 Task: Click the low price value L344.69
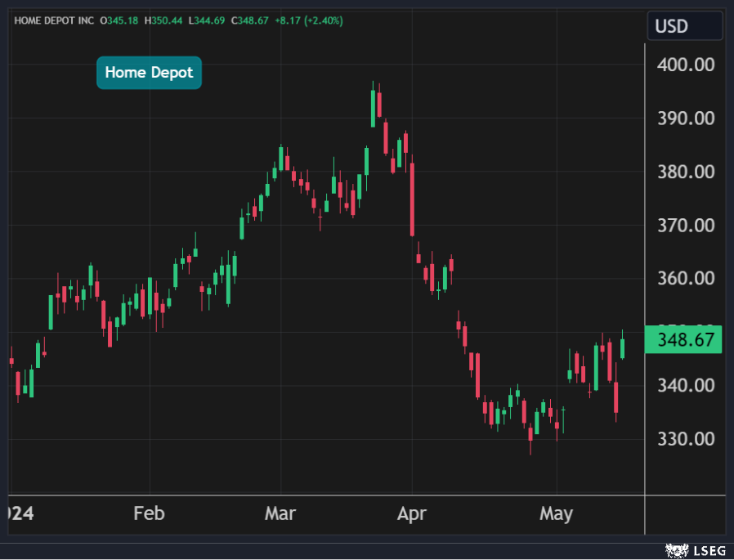208,20
